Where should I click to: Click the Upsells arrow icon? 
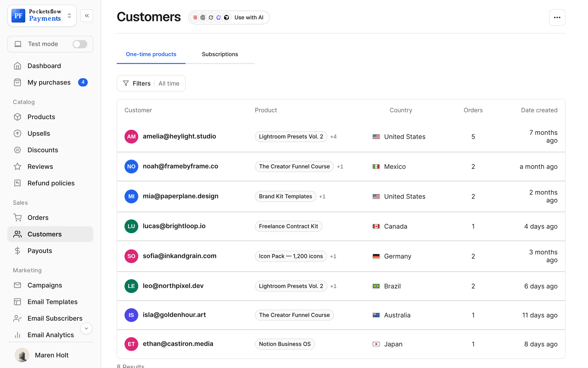coord(18,133)
